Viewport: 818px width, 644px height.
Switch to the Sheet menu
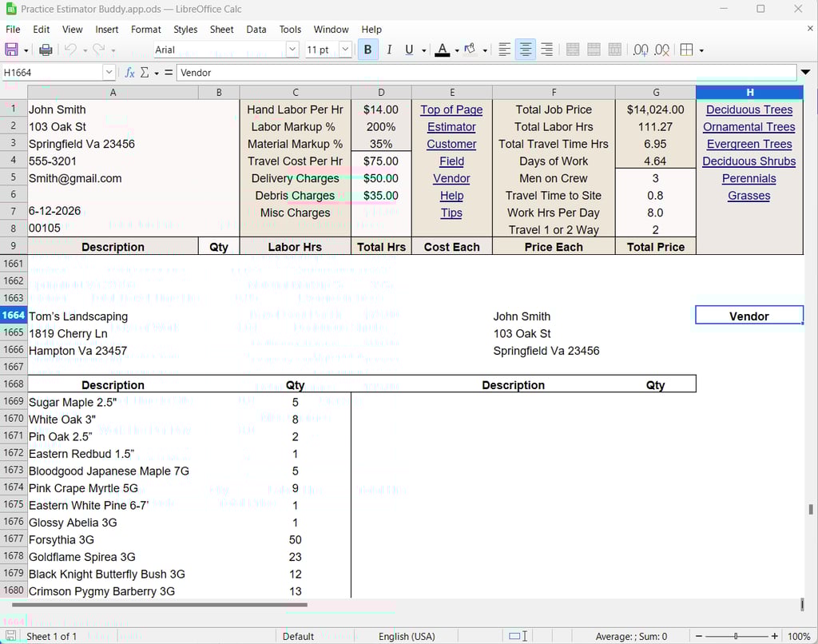[x=221, y=30]
